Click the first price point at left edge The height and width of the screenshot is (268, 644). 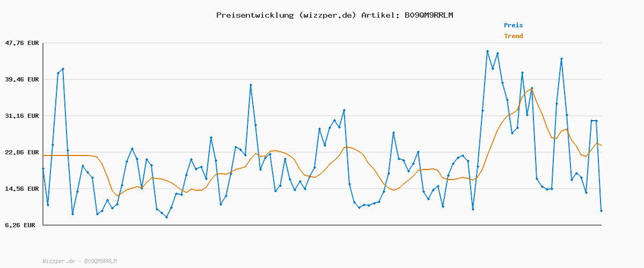[x=43, y=168]
